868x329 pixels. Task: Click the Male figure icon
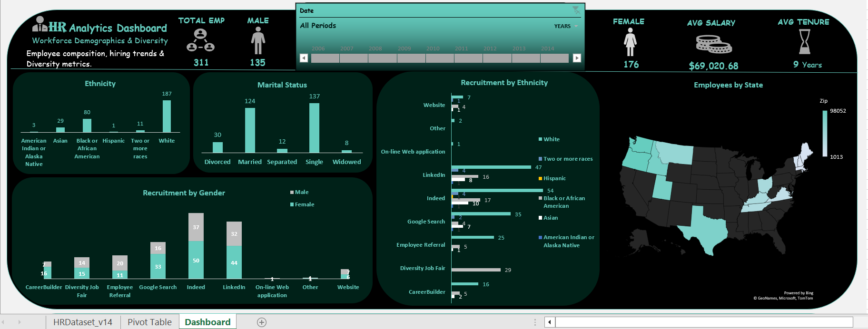[258, 40]
